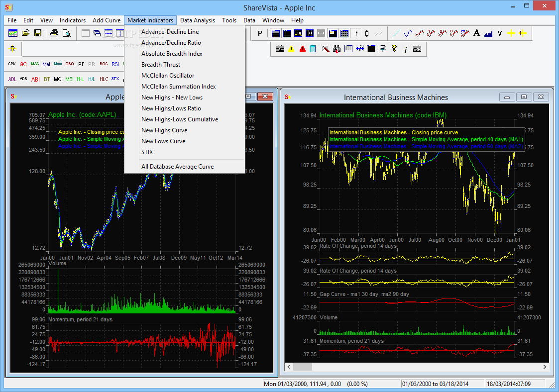The image size is (559, 392).
Task: Click the ABI market indicator shortcut
Action: coord(35,79)
